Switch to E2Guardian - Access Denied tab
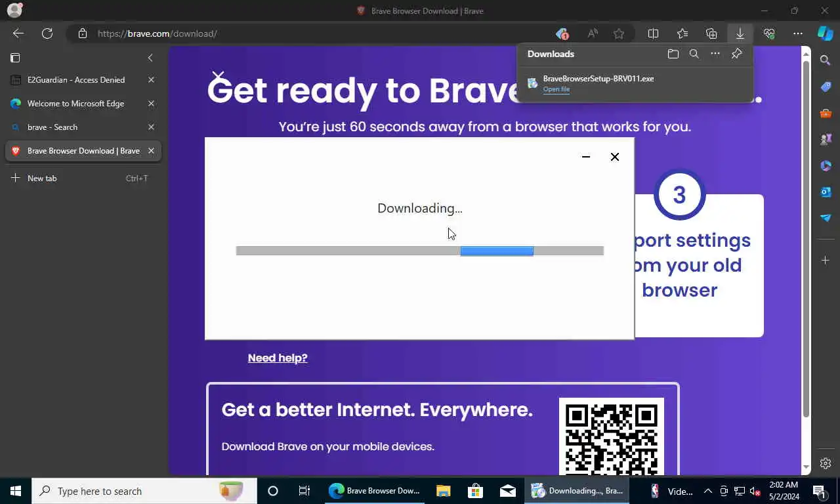This screenshot has height=504, width=840. pyautogui.click(x=83, y=80)
